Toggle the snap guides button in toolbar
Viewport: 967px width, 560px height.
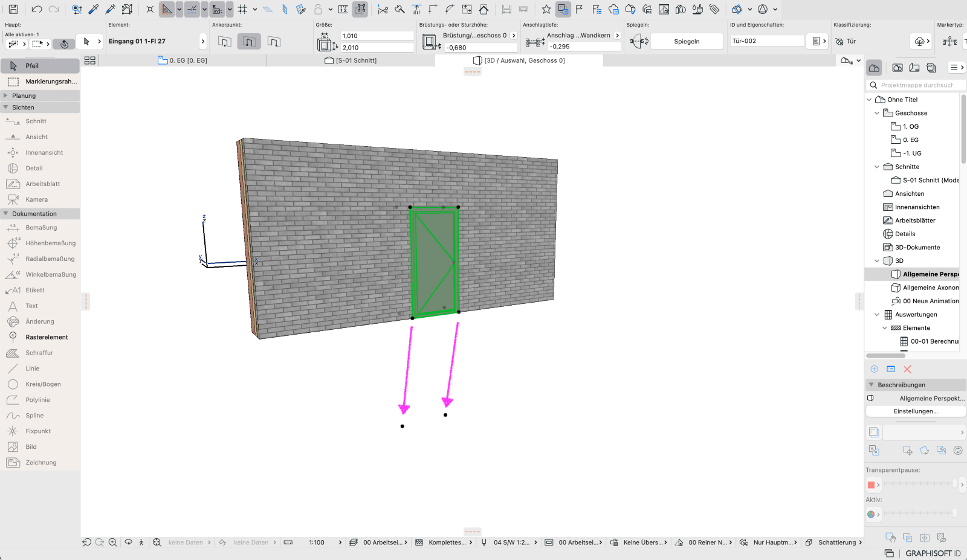coord(192,9)
